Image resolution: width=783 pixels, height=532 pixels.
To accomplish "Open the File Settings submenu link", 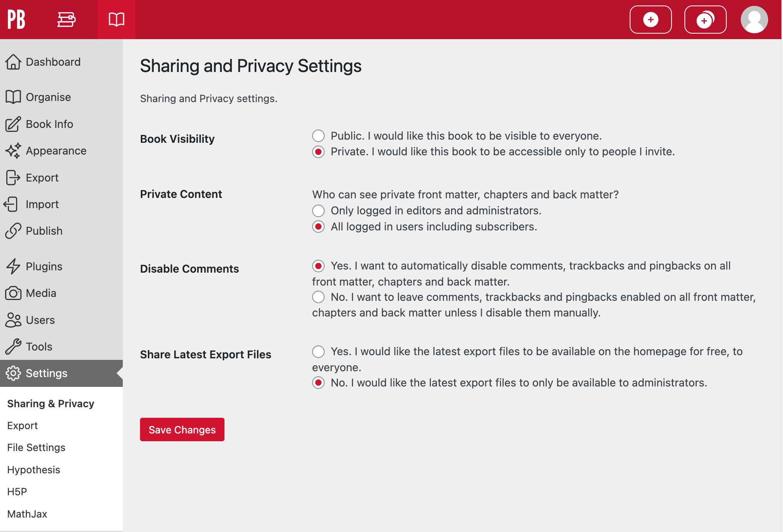I will coord(36,448).
